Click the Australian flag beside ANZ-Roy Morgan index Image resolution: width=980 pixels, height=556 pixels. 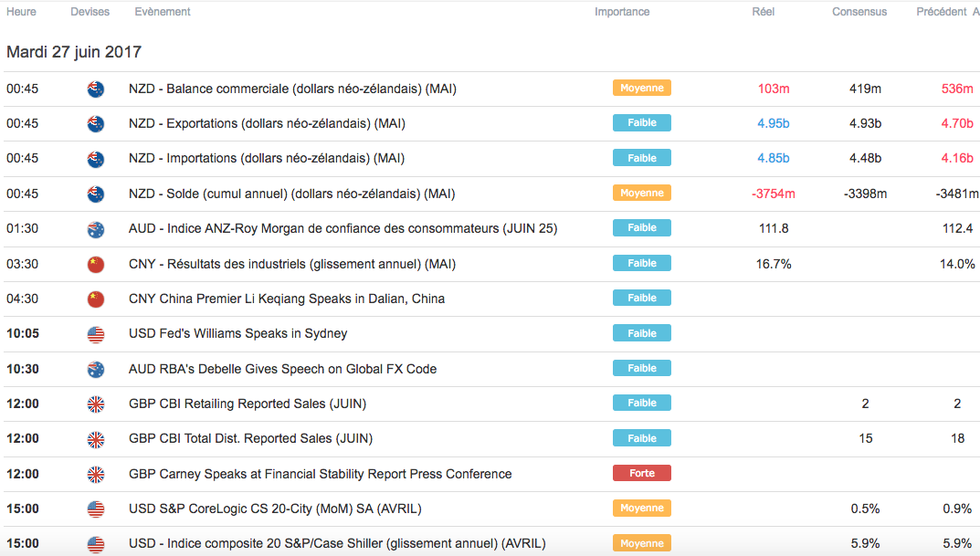coord(95,229)
